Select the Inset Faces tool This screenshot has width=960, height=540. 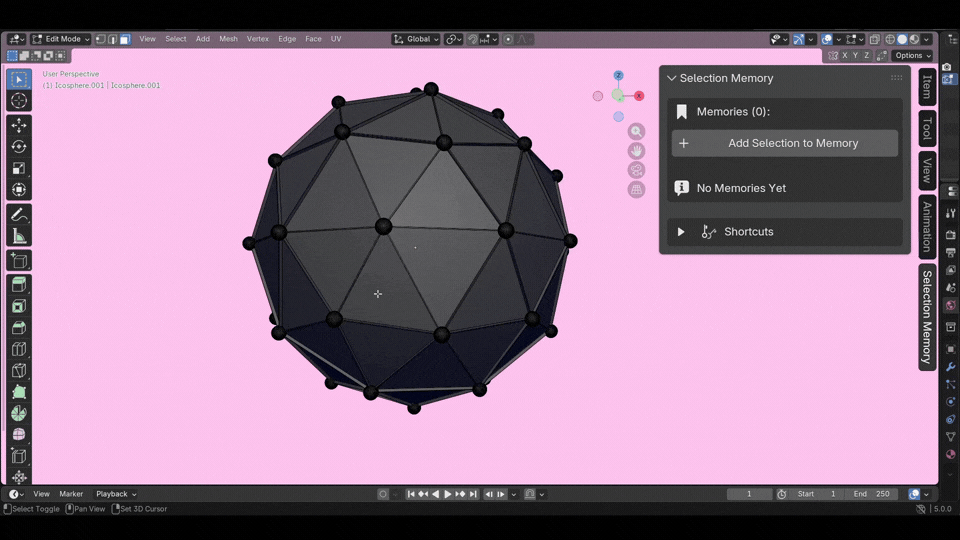pos(19,306)
